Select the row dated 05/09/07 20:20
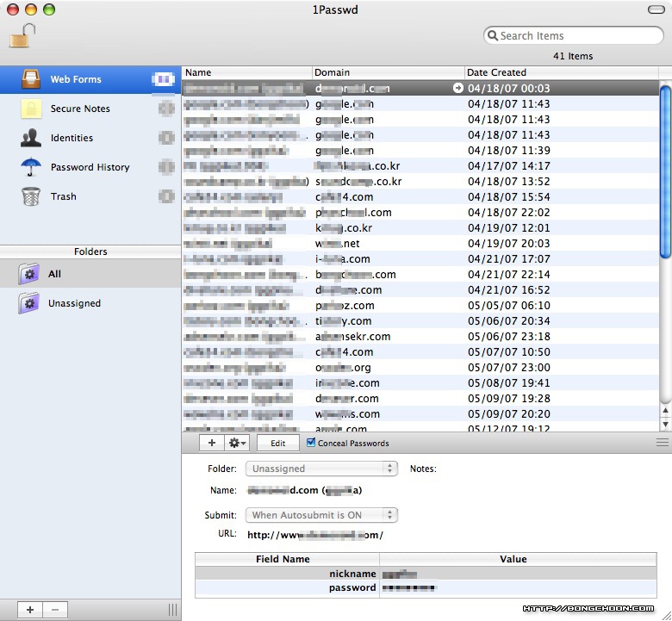This screenshot has width=672, height=621. tap(420, 413)
